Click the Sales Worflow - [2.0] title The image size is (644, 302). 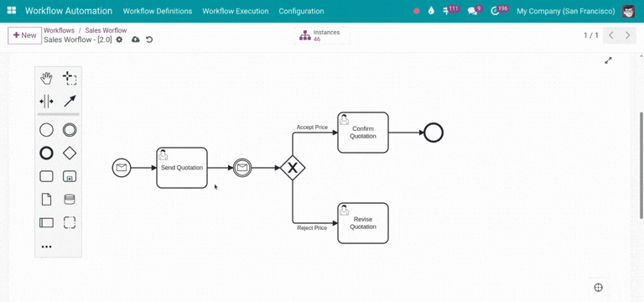point(78,39)
